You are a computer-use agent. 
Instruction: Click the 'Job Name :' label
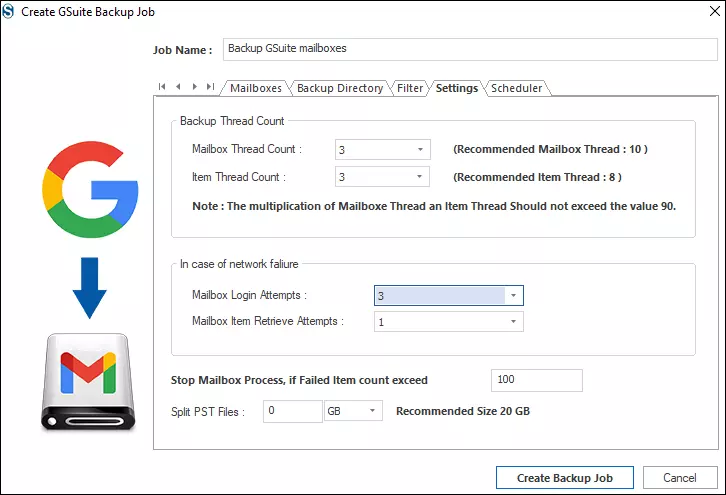coord(182,50)
